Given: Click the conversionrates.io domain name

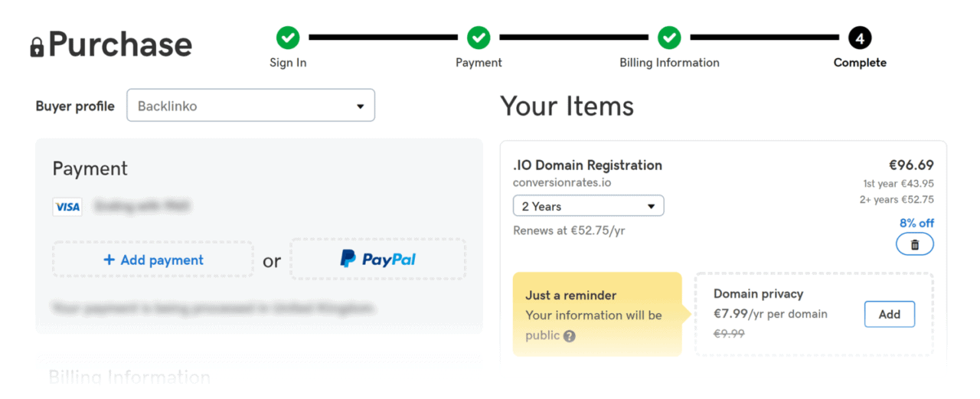Looking at the screenshot, I should pyautogui.click(x=562, y=183).
